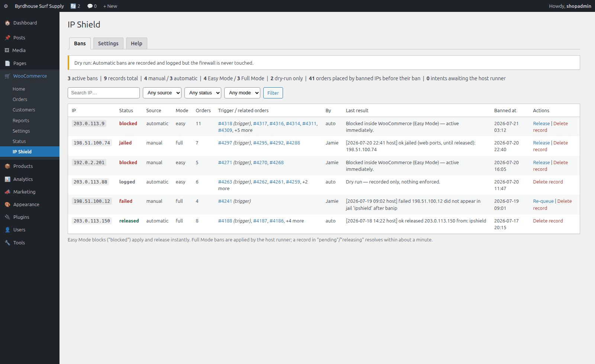The image size is (595, 364).
Task: Click the Trigger / related orders header
Action: pos(243,111)
